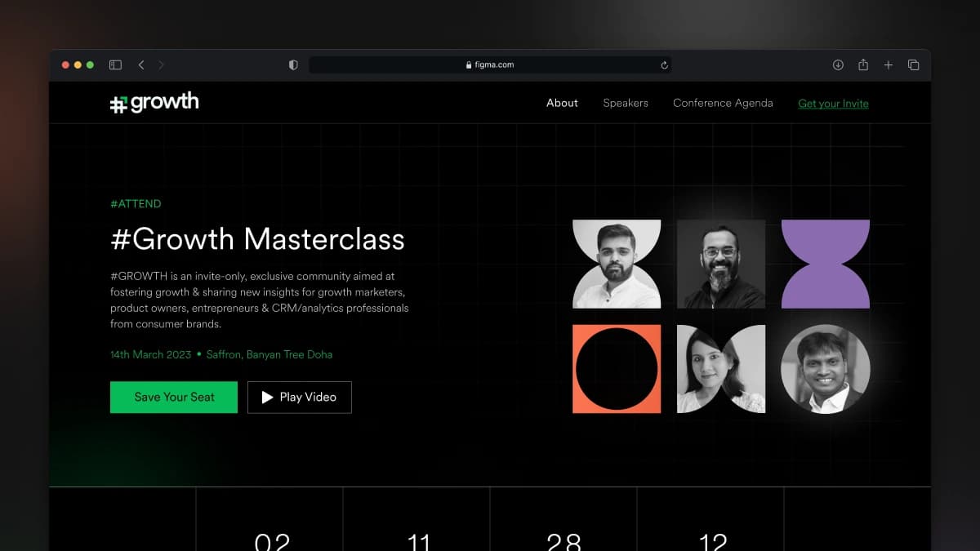Click the female speaker's photo

coord(721,369)
